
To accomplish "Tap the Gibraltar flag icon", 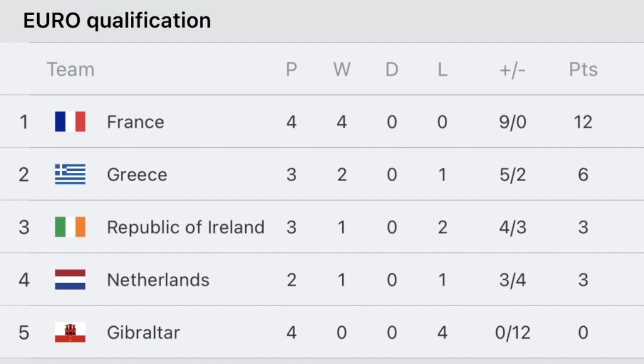I will tap(70, 332).
